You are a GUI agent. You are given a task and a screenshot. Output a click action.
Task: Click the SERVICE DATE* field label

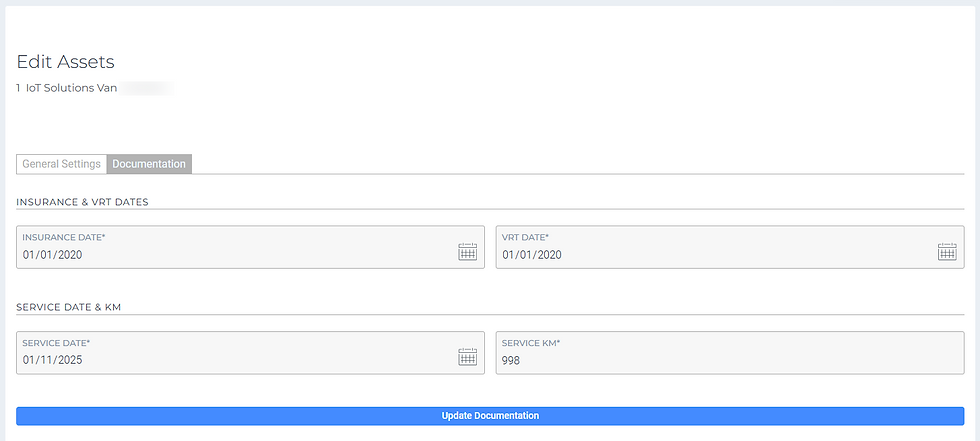tap(56, 343)
